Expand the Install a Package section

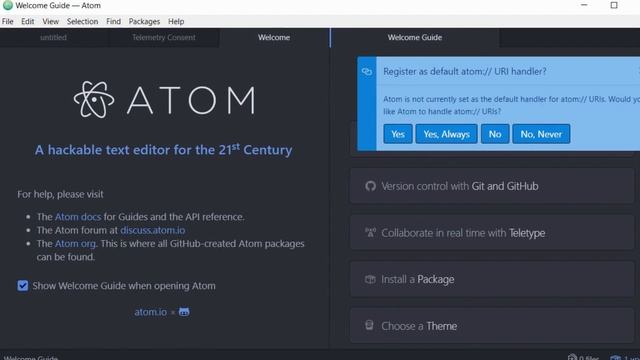tap(492, 279)
